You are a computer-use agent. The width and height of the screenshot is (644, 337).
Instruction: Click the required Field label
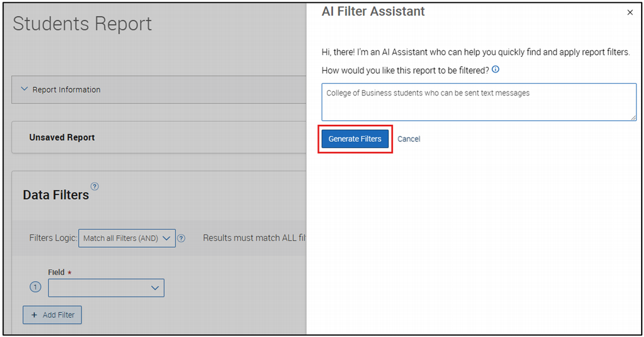56,273
